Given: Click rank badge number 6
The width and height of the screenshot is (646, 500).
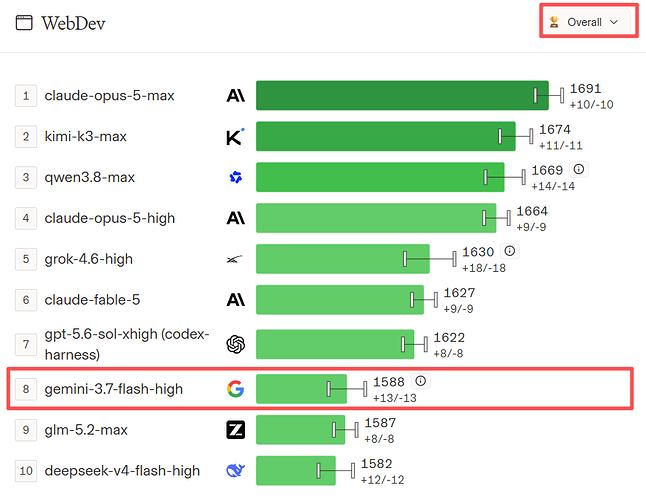Looking at the screenshot, I should coord(26,299).
